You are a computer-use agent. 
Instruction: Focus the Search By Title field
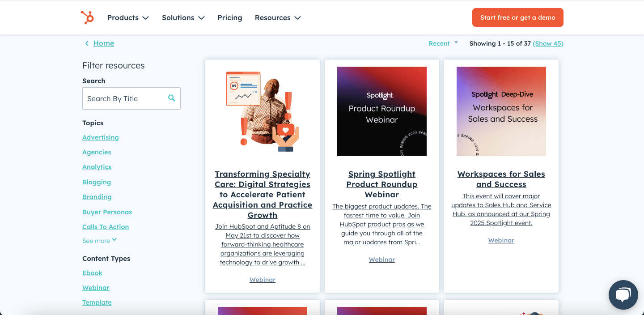pyautogui.click(x=131, y=98)
